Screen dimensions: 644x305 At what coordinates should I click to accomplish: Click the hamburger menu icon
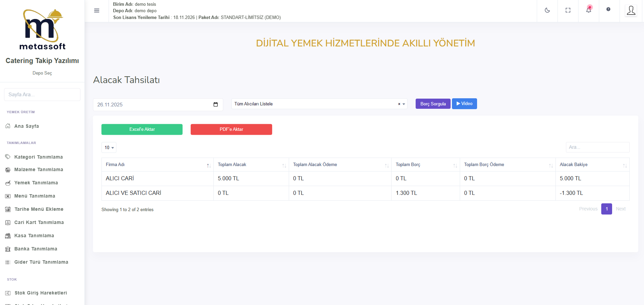(97, 11)
